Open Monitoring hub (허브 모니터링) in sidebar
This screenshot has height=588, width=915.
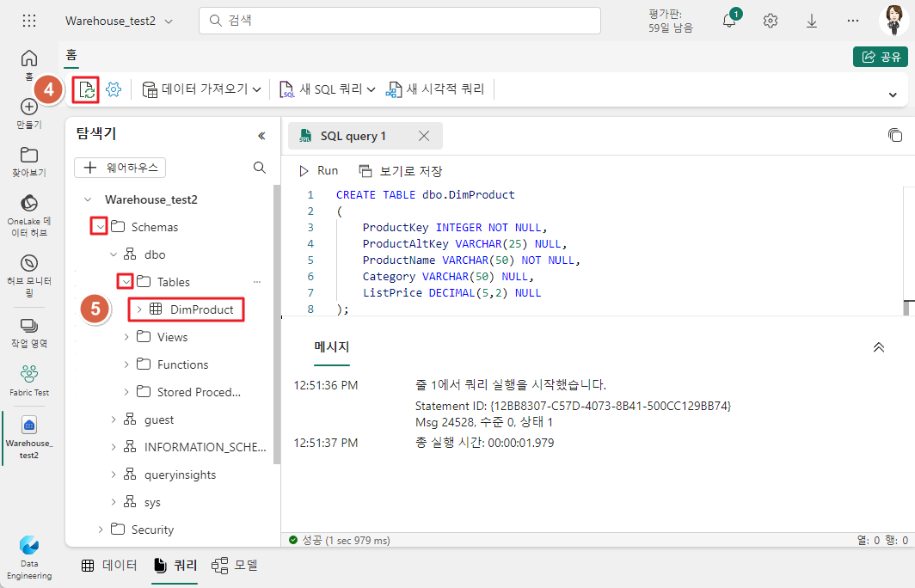[x=29, y=275]
